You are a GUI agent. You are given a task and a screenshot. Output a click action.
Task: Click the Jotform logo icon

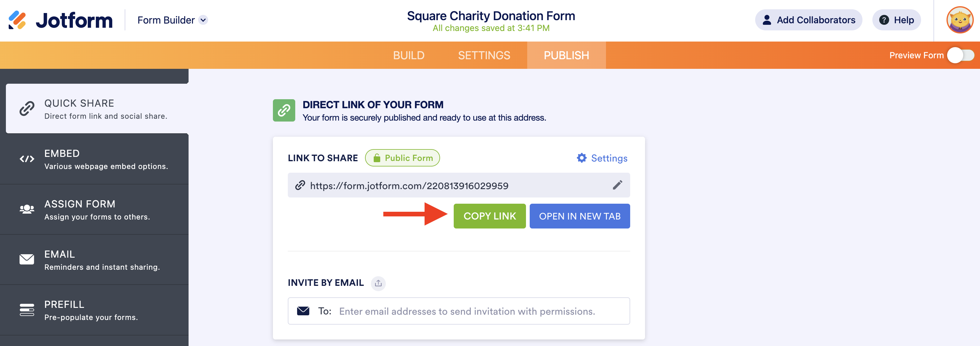[x=17, y=20]
